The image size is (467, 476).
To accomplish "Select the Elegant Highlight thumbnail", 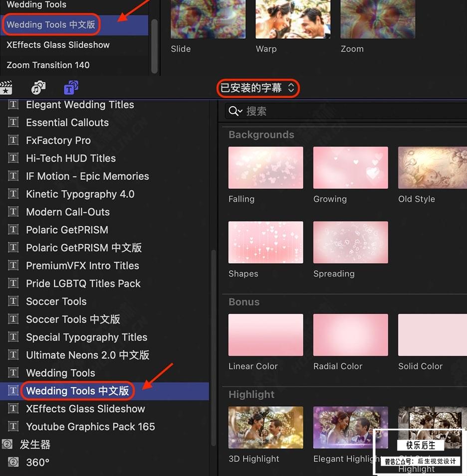I will 351,428.
